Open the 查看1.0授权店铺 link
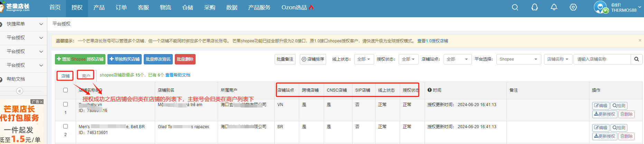The width and height of the screenshot is (644, 144). click(433, 41)
